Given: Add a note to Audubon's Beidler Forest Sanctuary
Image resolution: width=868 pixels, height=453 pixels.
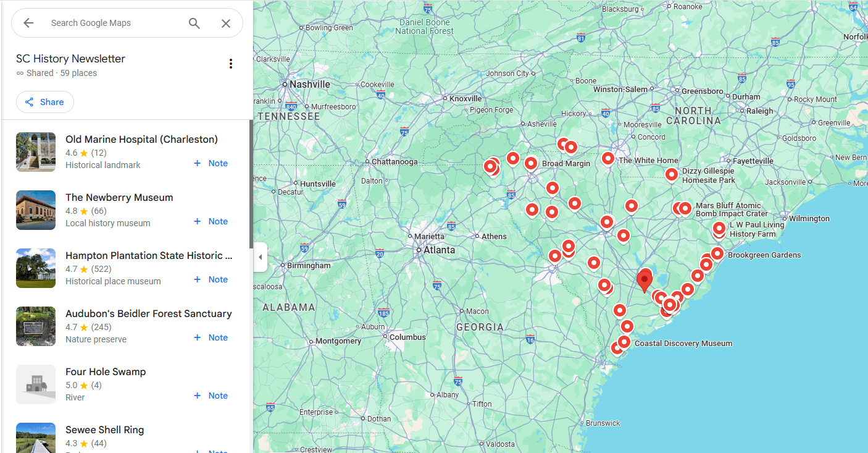Looking at the screenshot, I should point(211,337).
